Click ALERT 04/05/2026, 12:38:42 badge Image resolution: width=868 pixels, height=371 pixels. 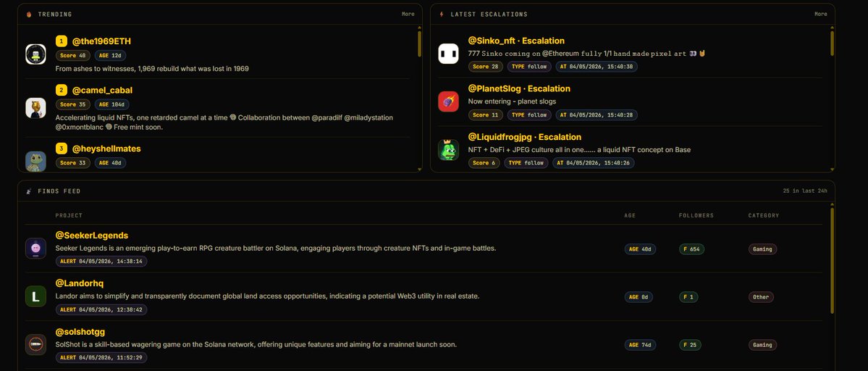(101, 309)
